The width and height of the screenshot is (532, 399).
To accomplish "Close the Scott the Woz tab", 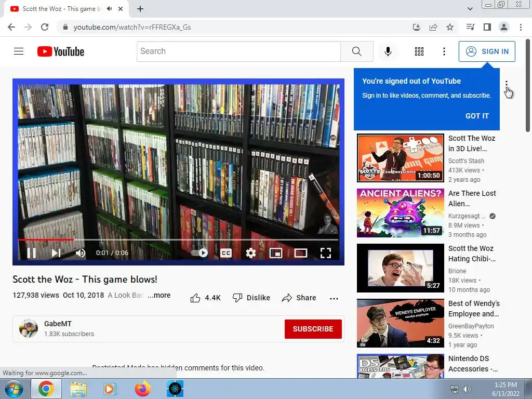I will point(121,9).
